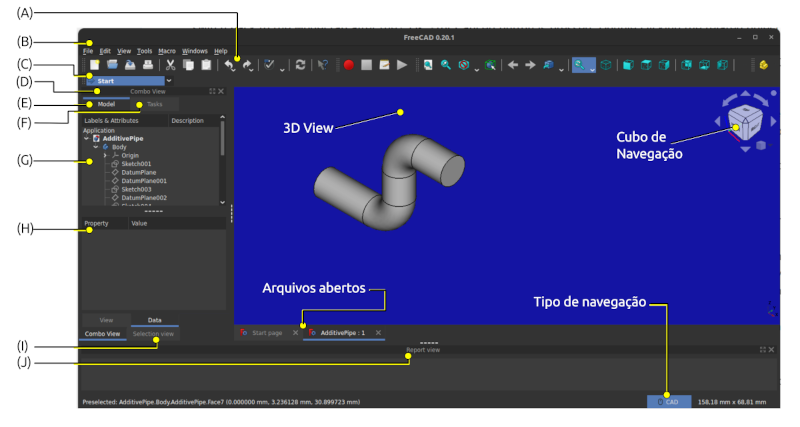The width and height of the screenshot is (800, 427).
Task: Click the yellow part icon on toolbar
Action: [x=764, y=65]
